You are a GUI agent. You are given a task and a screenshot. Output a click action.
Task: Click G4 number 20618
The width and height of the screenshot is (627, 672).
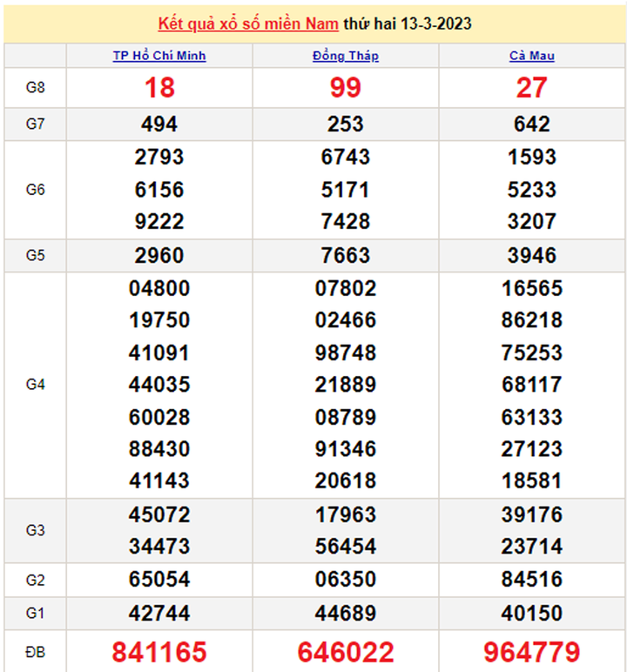point(346,480)
